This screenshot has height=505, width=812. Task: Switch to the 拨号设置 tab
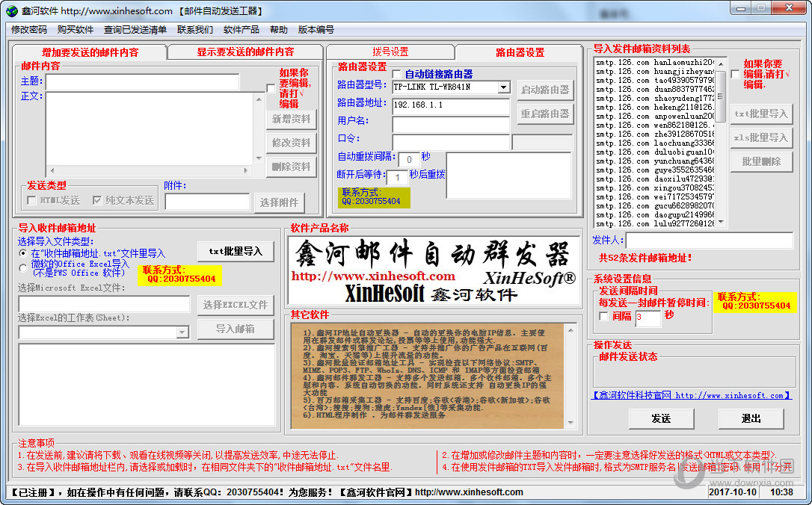click(x=390, y=52)
